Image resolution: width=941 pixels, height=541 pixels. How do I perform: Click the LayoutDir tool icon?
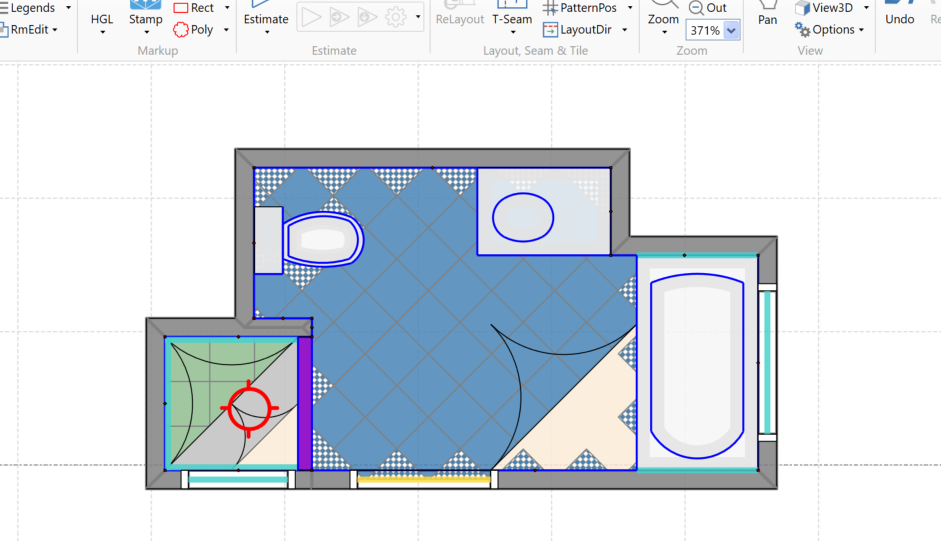click(x=551, y=30)
